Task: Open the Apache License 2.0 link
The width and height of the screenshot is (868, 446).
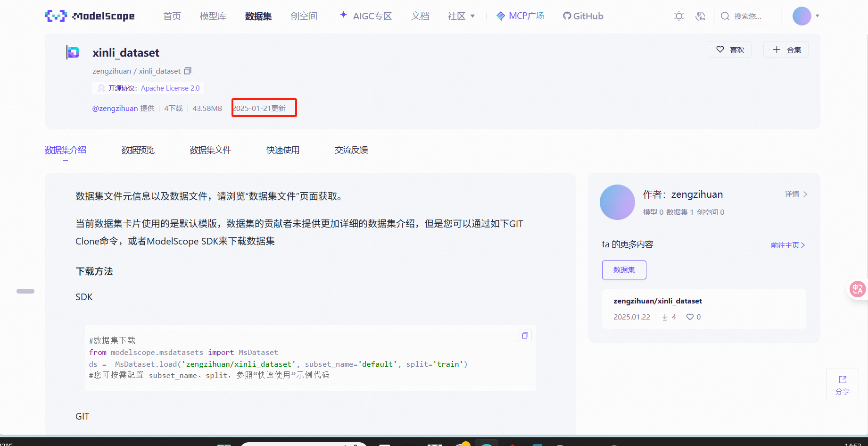Action: (170, 88)
